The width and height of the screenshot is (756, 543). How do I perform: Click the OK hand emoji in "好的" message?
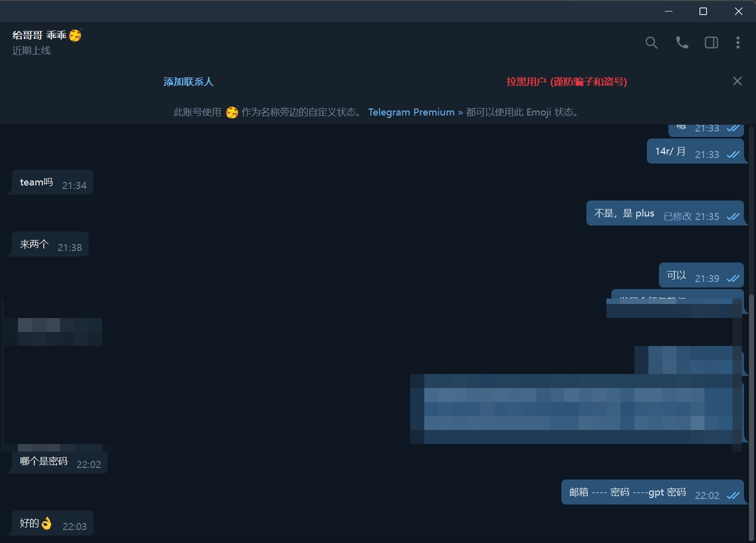[47, 523]
